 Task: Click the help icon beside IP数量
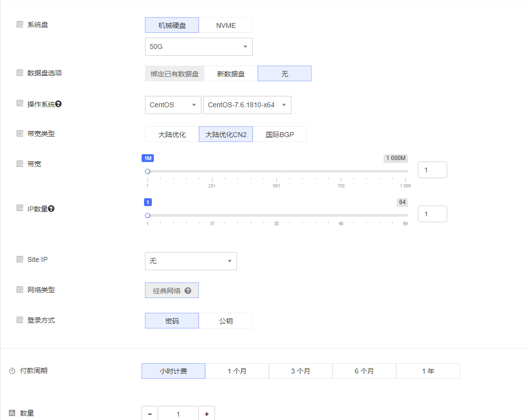click(51, 209)
